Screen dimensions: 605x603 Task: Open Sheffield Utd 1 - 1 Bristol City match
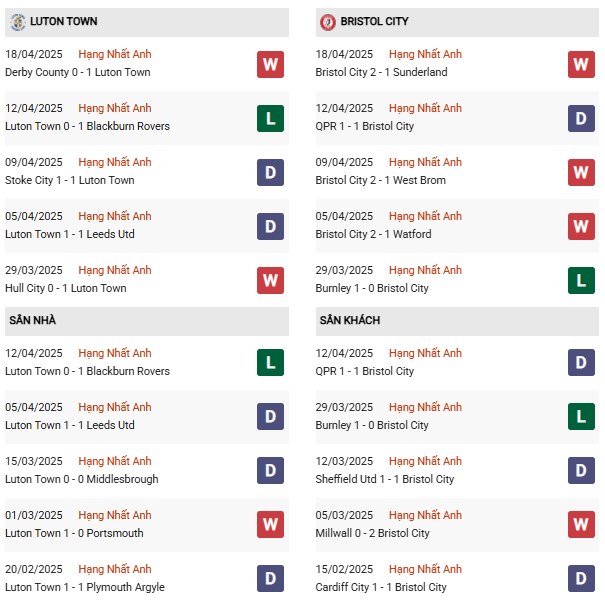tap(385, 479)
